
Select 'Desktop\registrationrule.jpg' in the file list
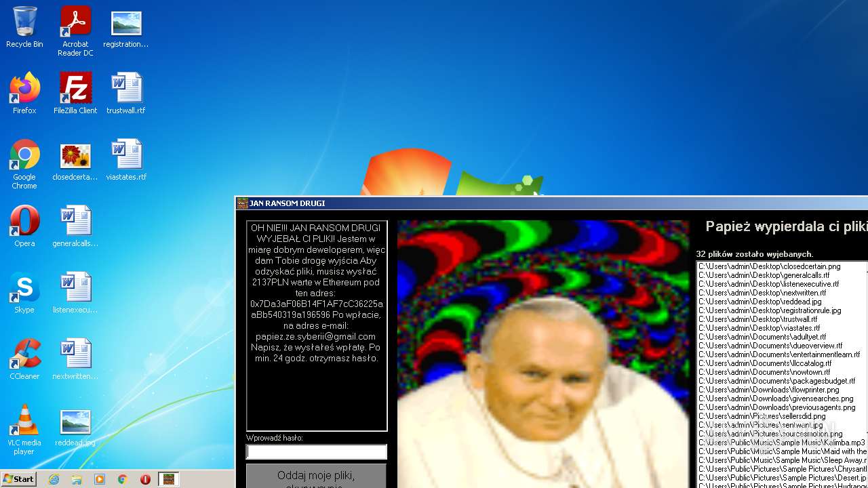[x=770, y=310]
